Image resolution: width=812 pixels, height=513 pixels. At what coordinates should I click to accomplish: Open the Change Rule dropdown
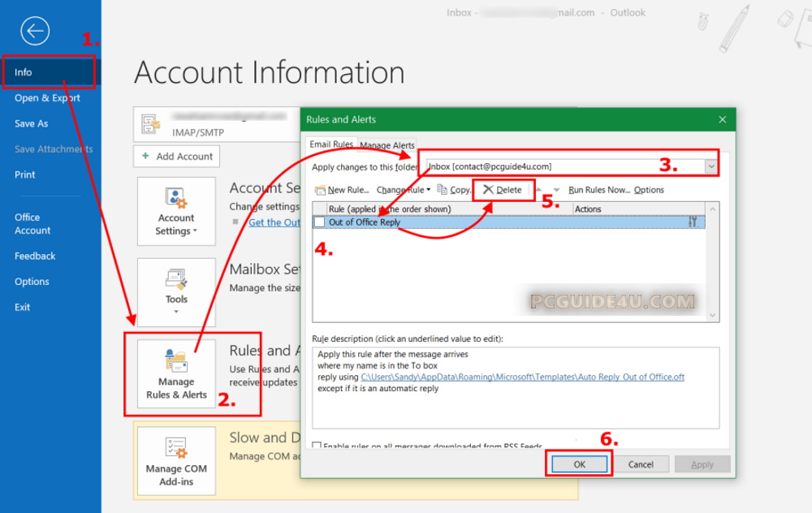(x=403, y=190)
